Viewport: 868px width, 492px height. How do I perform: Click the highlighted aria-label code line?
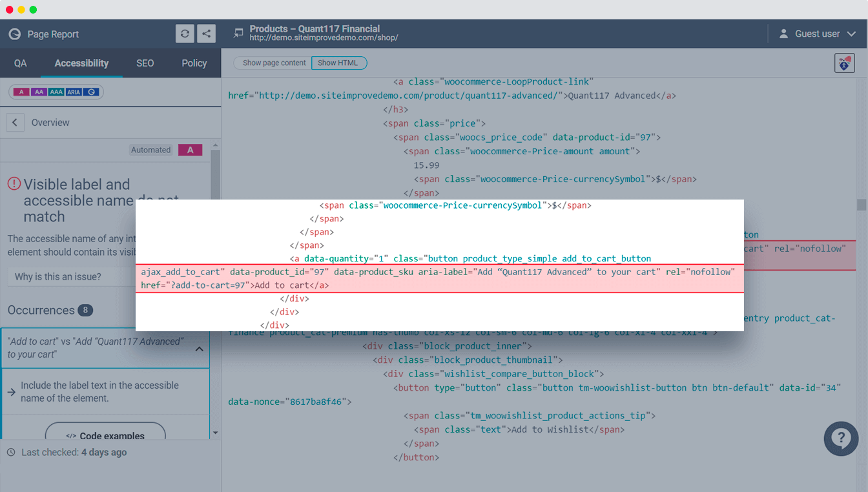click(x=439, y=278)
